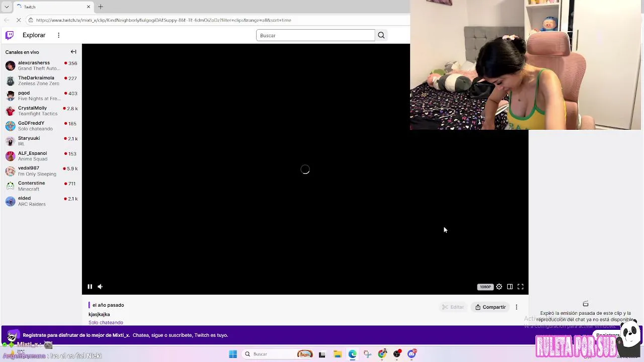The image size is (644, 362).
Task: Open the tab list dropdown
Action: click(7, 7)
